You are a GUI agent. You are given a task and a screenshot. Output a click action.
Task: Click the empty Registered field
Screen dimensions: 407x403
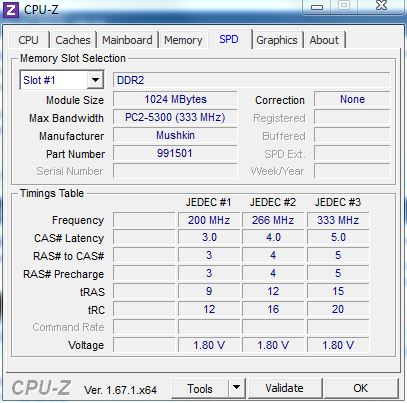click(x=352, y=117)
